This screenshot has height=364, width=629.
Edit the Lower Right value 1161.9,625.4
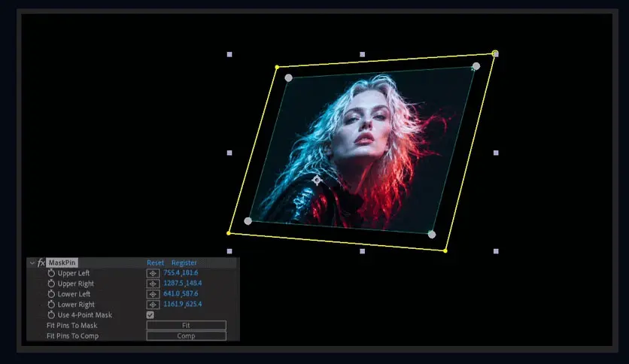183,305
